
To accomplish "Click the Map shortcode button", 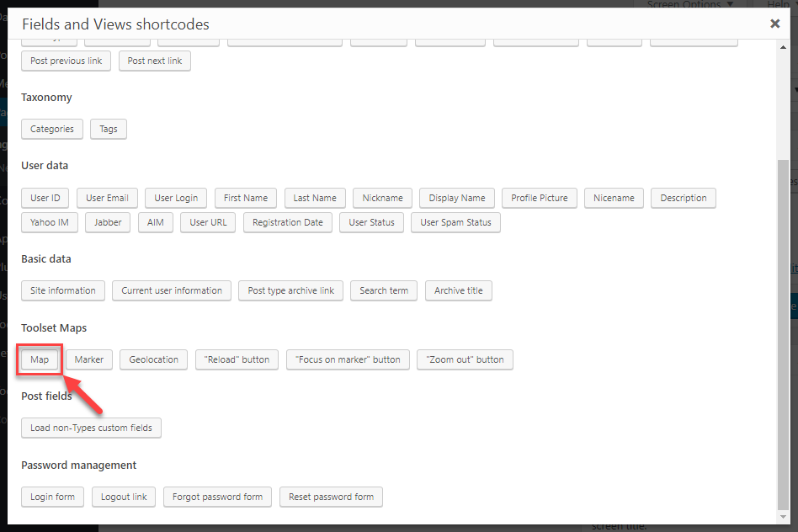I will [x=40, y=359].
